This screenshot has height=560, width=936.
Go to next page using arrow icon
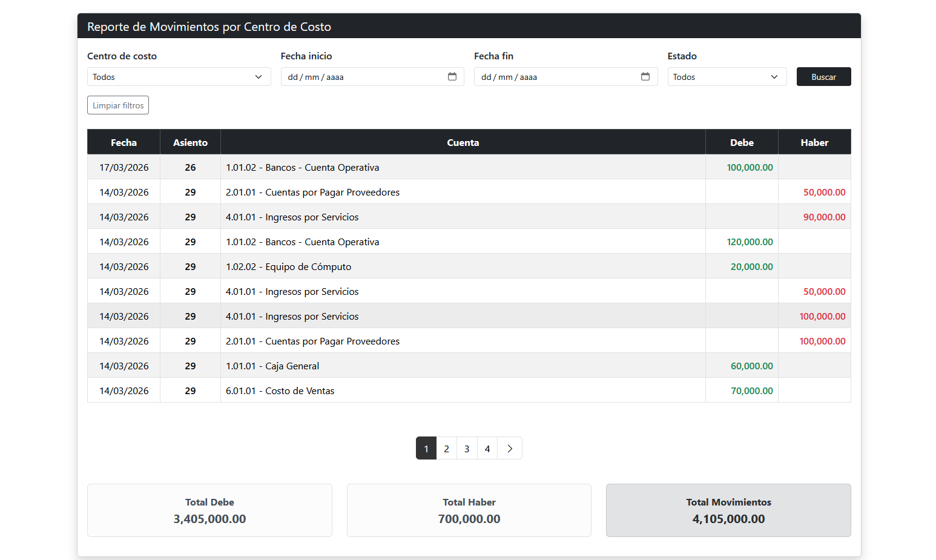(x=510, y=449)
